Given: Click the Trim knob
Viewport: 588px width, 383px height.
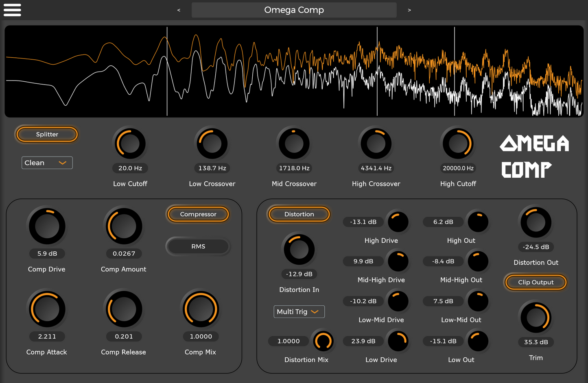Looking at the screenshot, I should 536,317.
